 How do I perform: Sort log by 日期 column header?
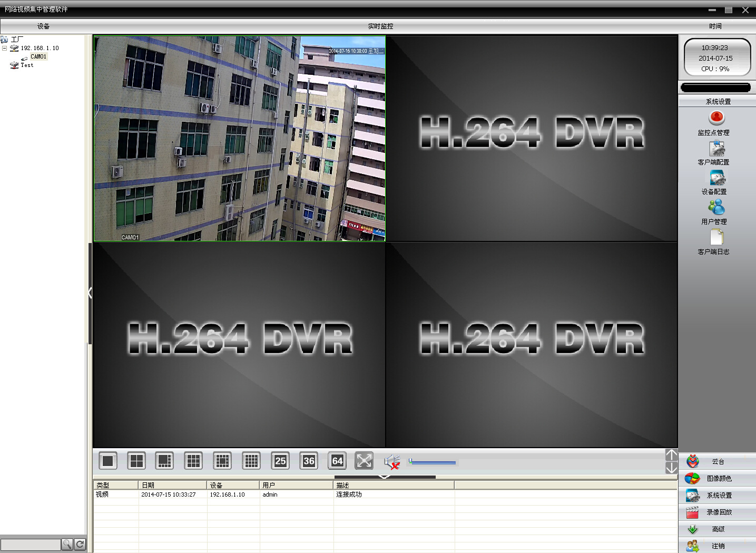(x=173, y=485)
